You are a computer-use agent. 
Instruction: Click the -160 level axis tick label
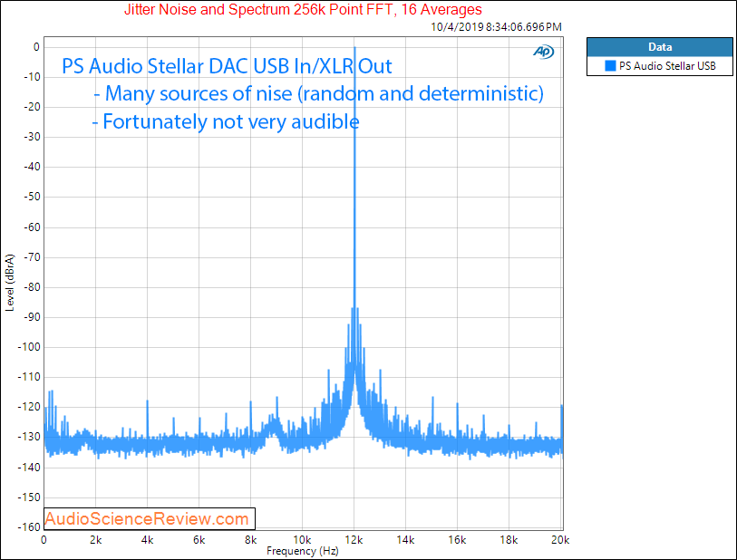tap(29, 527)
